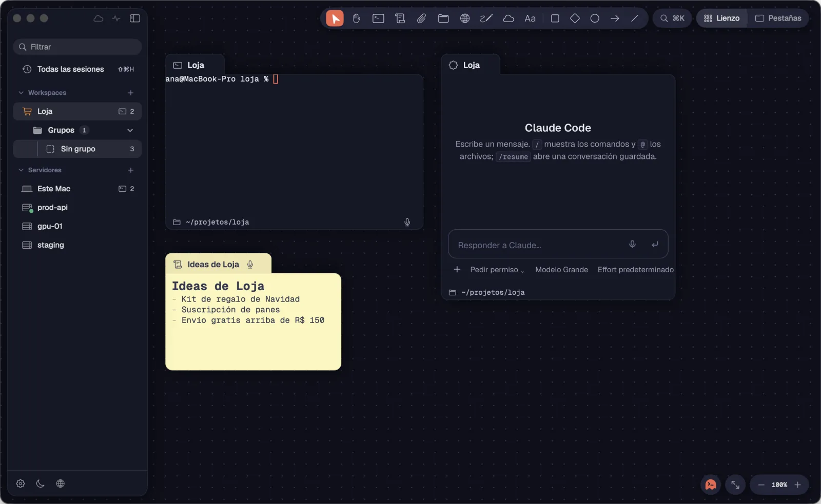Open settings gear in sidebar footer

click(x=21, y=483)
